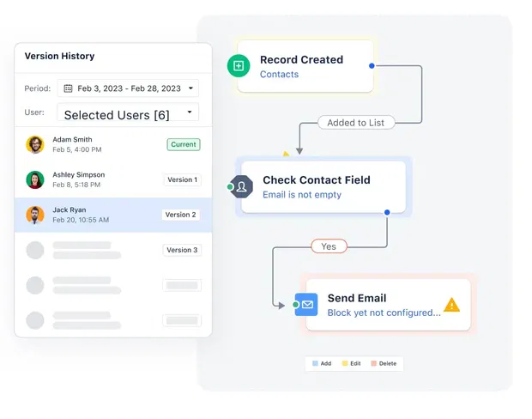The width and height of the screenshot is (532, 419).
Task: Click the Contacts link under Record Created
Action: (279, 75)
